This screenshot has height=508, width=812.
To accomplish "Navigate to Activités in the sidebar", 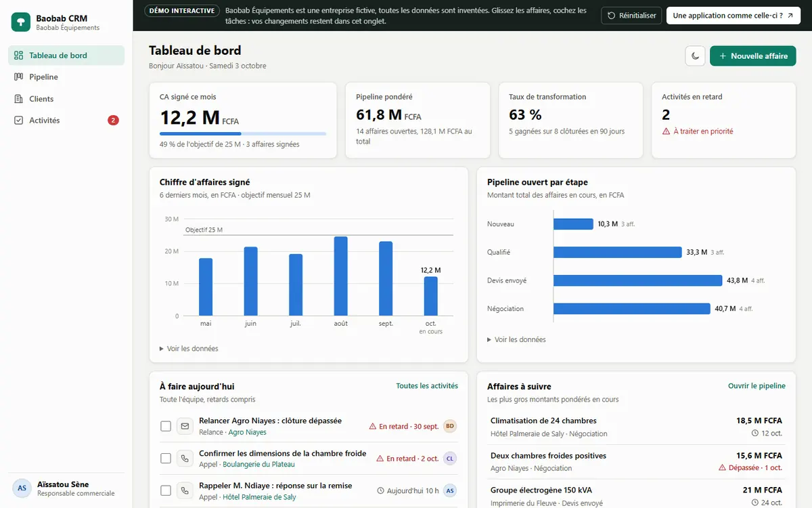I will tap(66, 121).
